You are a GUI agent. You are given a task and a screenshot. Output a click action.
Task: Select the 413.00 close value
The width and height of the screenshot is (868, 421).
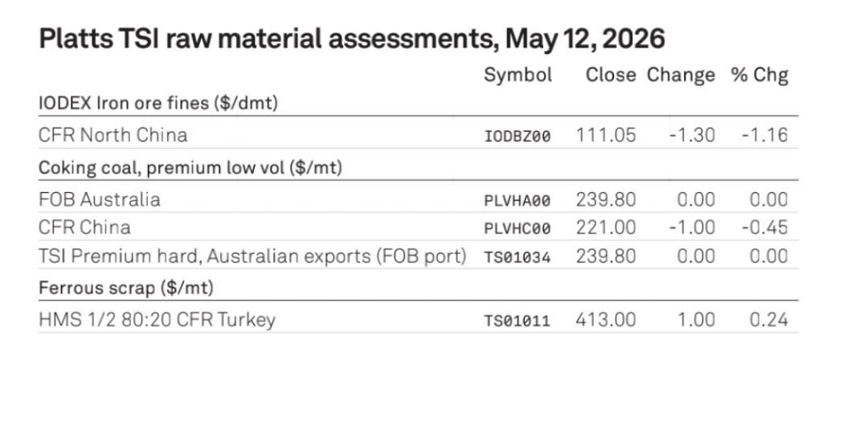point(606,320)
